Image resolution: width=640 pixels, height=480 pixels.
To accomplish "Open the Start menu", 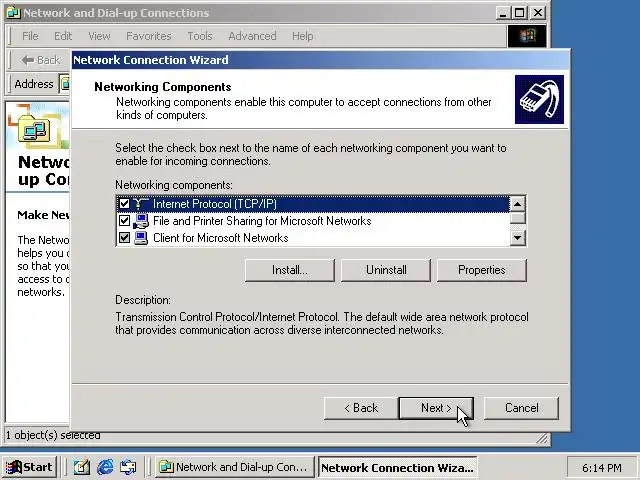I will 29,467.
